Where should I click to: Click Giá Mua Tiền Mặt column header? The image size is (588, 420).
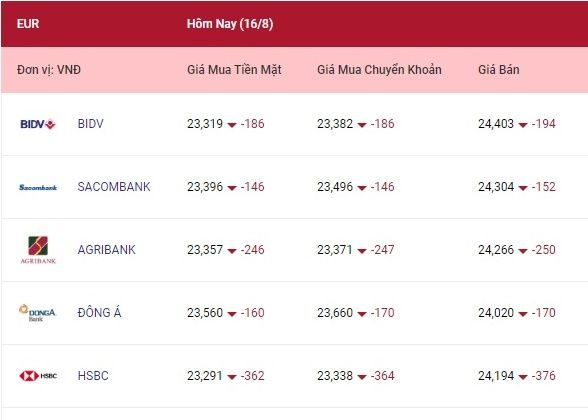[234, 70]
